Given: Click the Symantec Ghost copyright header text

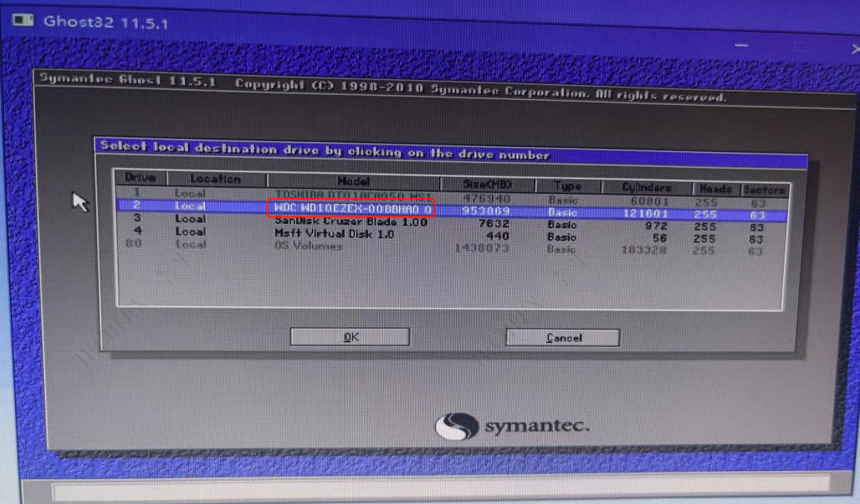Looking at the screenshot, I should click(x=382, y=88).
